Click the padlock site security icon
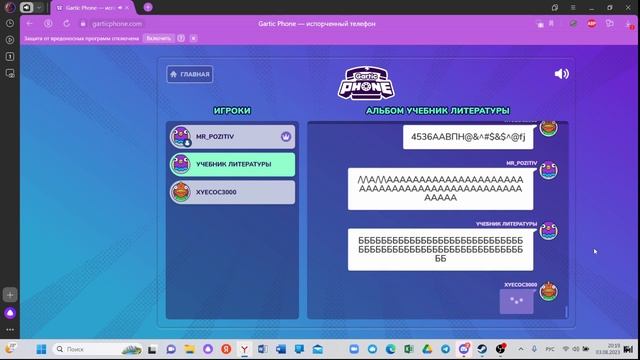Image resolution: width=640 pixels, height=360 pixels. [x=83, y=24]
